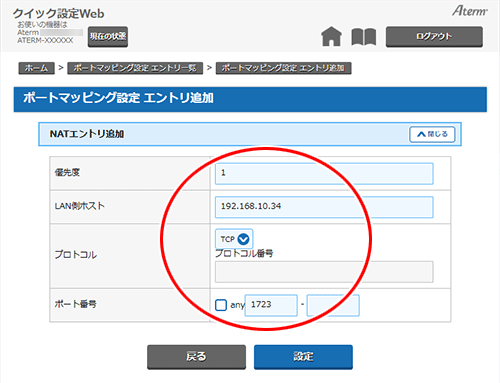The width and height of the screenshot is (500, 383).
Task: Click the プロトコル row label
Action: pos(76,255)
